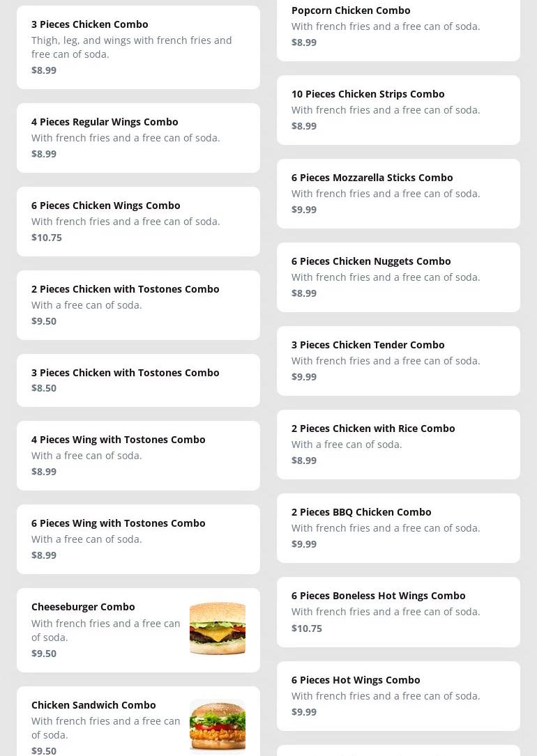Choose 6 Pieces Boneless Hot Wings Combo
The image size is (537, 756).
(378, 596)
